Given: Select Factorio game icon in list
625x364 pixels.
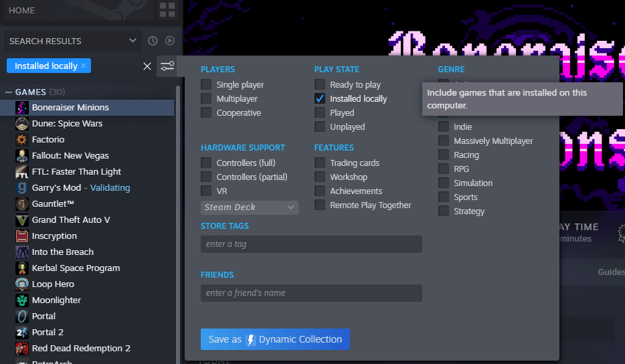Looking at the screenshot, I should [21, 139].
